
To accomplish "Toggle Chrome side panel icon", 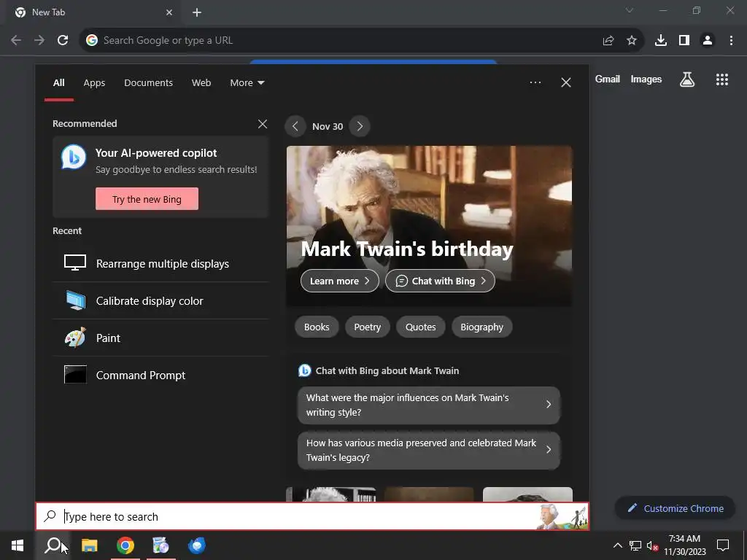I will click(684, 41).
